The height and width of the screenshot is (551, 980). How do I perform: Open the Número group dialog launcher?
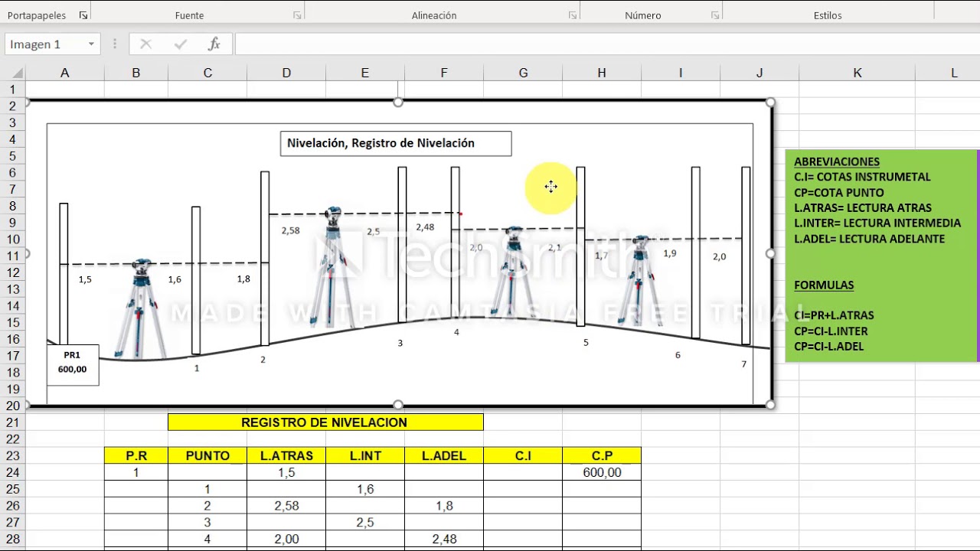[714, 15]
